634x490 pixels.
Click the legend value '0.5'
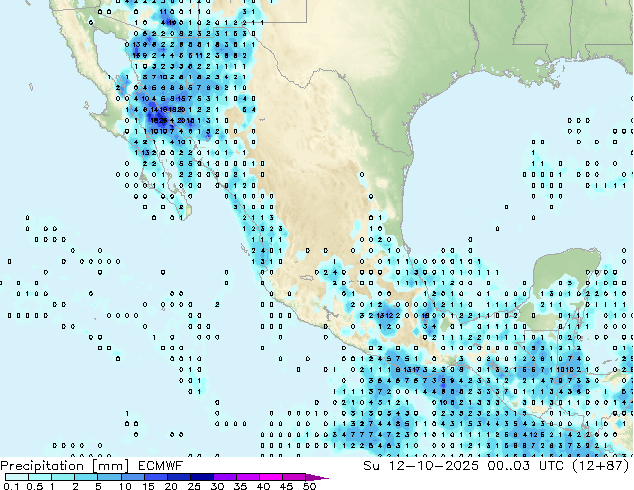coord(34,486)
